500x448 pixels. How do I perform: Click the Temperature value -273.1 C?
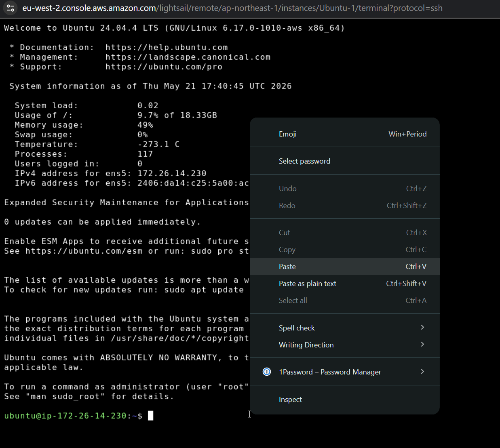pyautogui.click(x=158, y=144)
